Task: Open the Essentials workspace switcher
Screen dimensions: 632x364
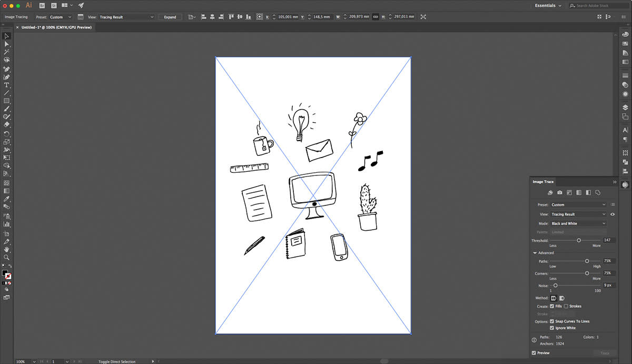Action: point(548,5)
